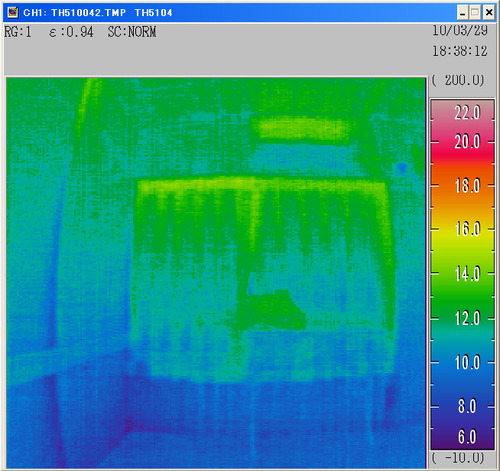Image resolution: width=500 pixels, height=471 pixels.
Task: Click the upper limit value '( 200.0)'
Action: click(458, 80)
